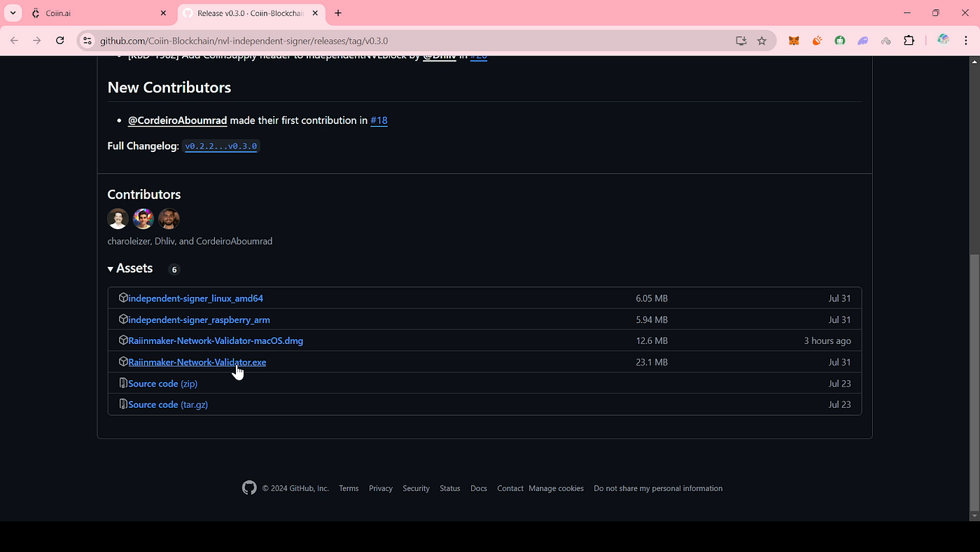
Task: Open the orange extension icon
Action: pos(817,41)
